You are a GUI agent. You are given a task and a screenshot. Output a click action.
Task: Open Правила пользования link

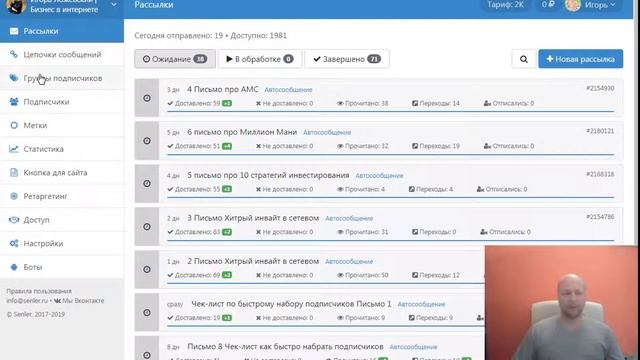39,291
